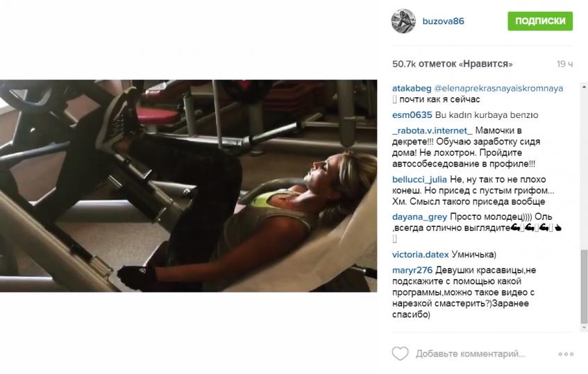
Task: Visit esm0635 commenter profile
Action: coord(412,115)
